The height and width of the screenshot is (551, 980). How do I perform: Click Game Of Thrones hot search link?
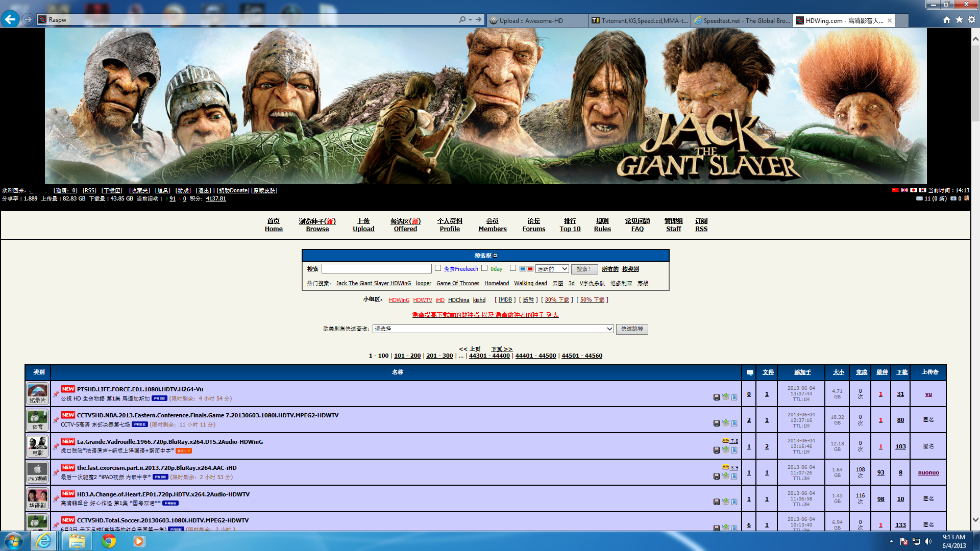tap(458, 283)
